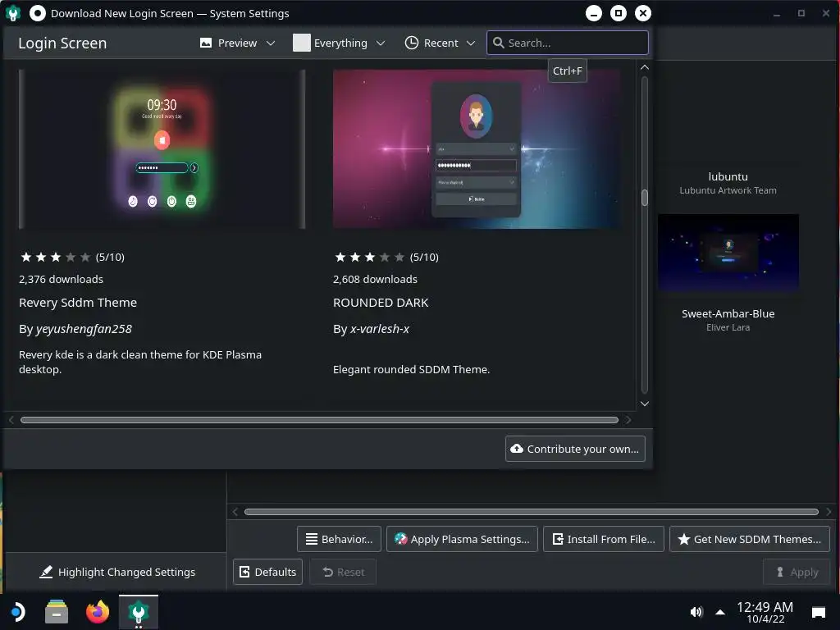
Task: Click the up arrow of the dialog vertical scrollbar
Action: tap(645, 67)
